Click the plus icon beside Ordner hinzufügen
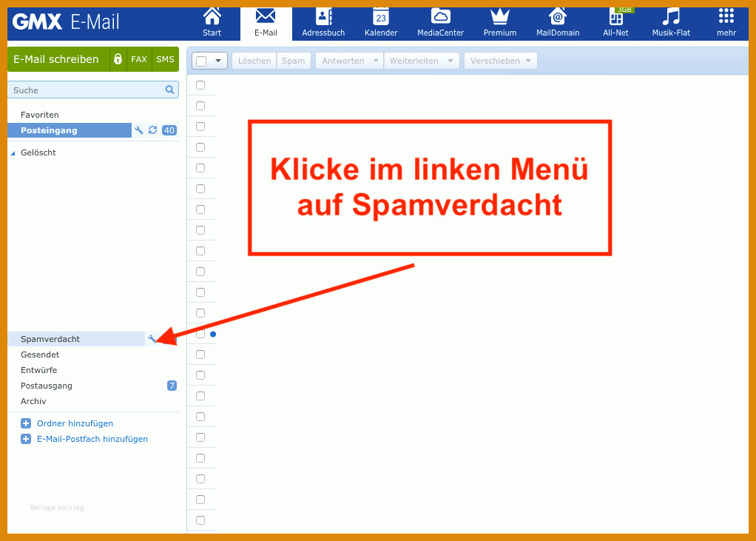This screenshot has height=541, width=756. pos(26,423)
